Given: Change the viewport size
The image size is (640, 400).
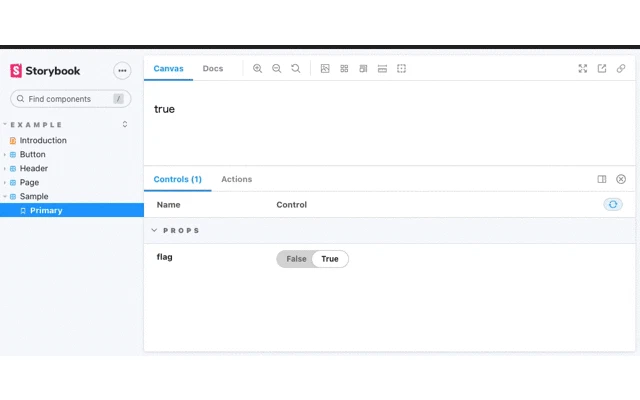Looking at the screenshot, I should [x=363, y=69].
